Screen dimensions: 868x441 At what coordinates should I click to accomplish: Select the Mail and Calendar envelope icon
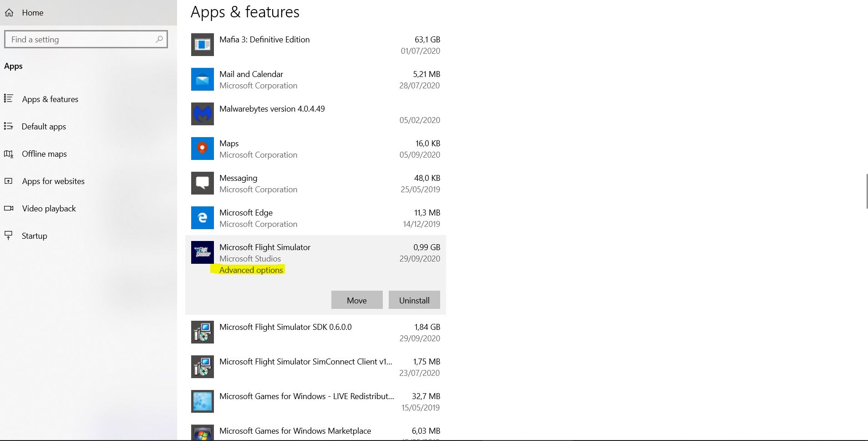tap(202, 79)
